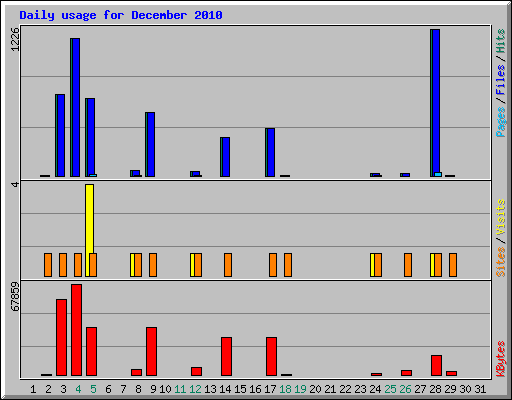Click the day 14 axis label
Image resolution: width=512 pixels, height=400 pixels.
pos(225,389)
